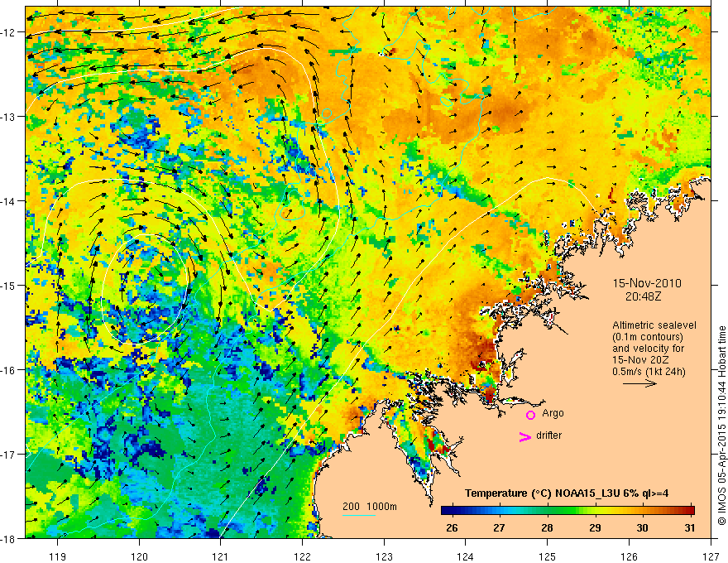Click the '0.5m/s (1kt 24h)' scale text
The image size is (728, 563).
coord(649,372)
